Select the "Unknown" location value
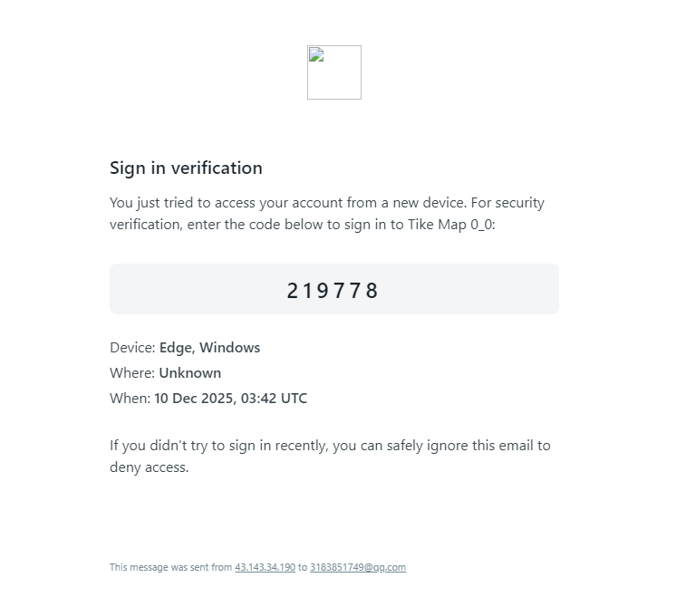 point(189,373)
